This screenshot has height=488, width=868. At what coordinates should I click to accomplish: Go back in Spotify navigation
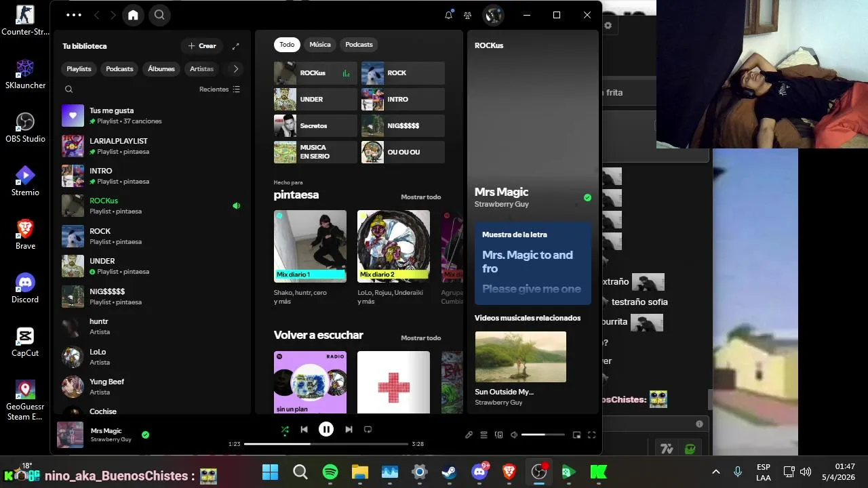(96, 15)
